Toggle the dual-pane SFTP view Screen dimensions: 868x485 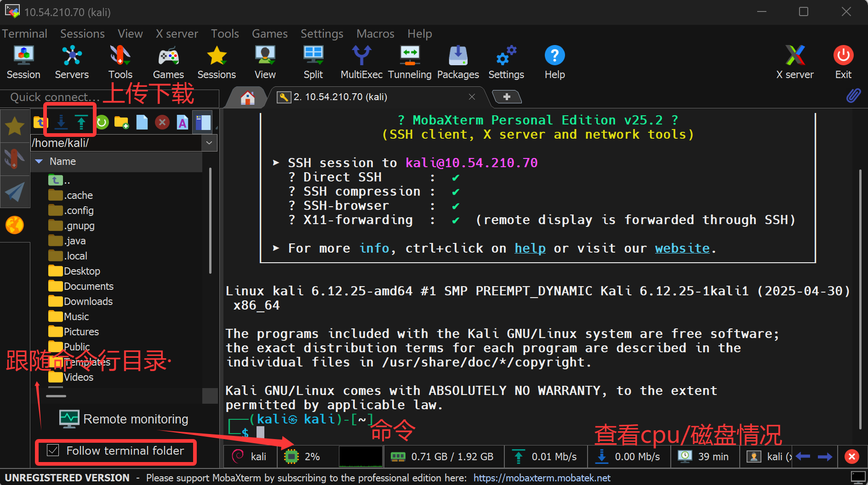(202, 122)
